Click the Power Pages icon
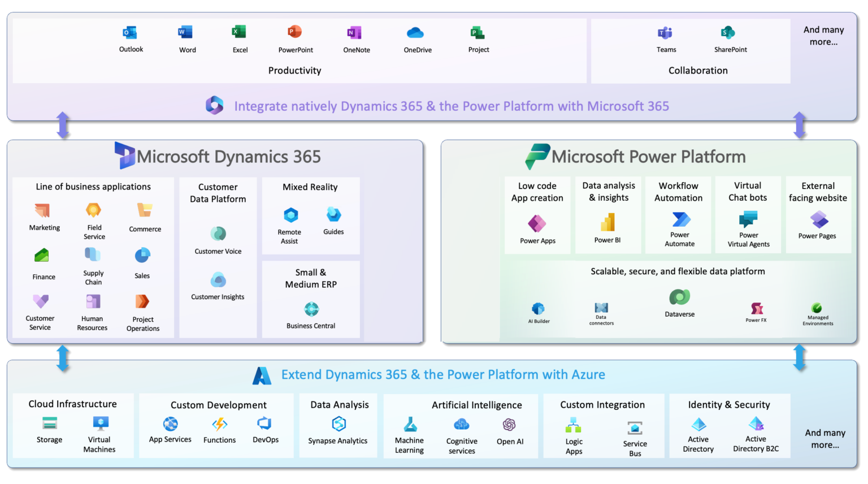Viewport: 868px width, 484px height. coord(819,219)
